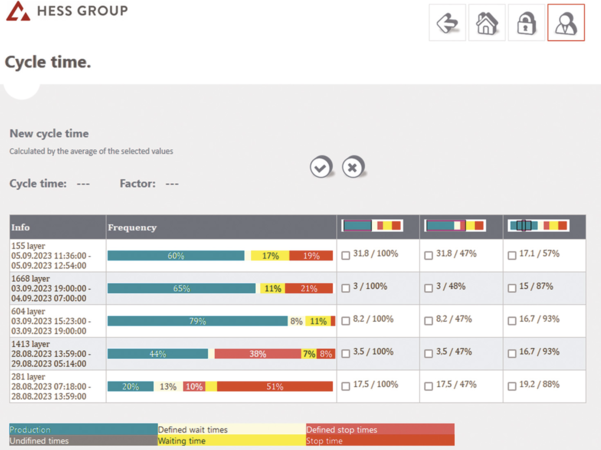Check the 31,8 / 47% checkbox
Screen dimensions: 601x450
429,255
